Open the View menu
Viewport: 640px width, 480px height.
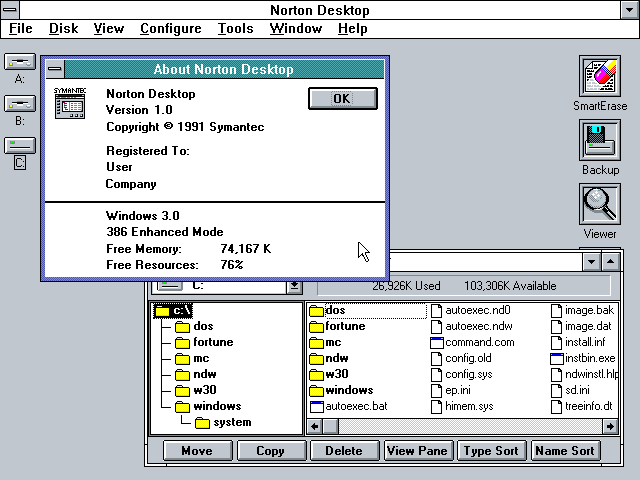click(109, 29)
